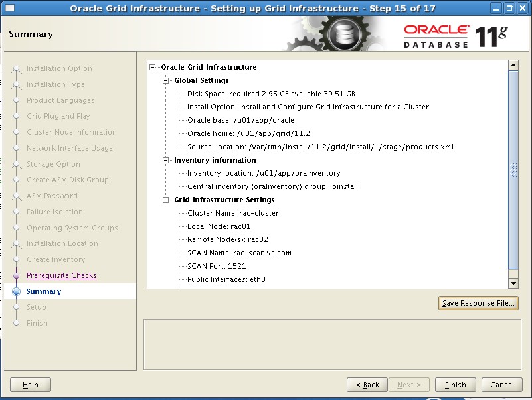532x400 pixels.
Task: Select Oracle home /u01/app/grid/11.2 row
Action: (x=248, y=133)
